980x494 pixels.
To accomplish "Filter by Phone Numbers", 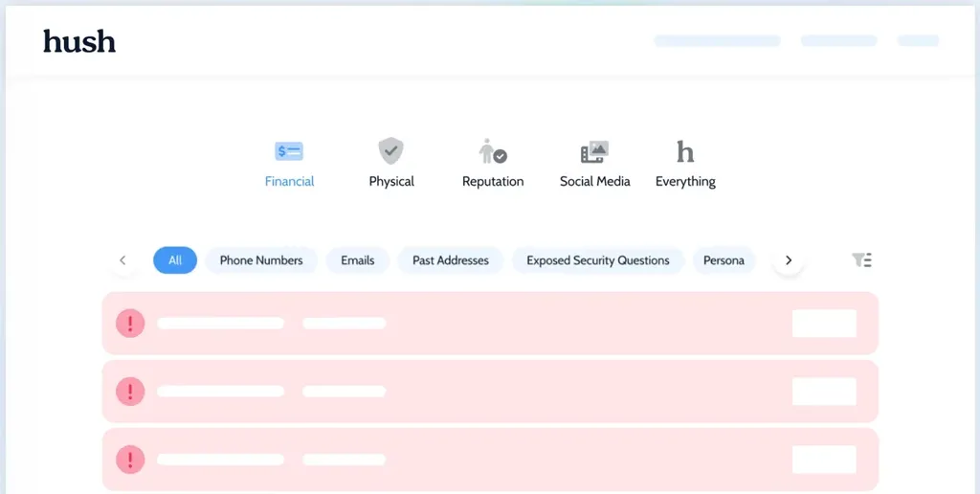I will (261, 260).
